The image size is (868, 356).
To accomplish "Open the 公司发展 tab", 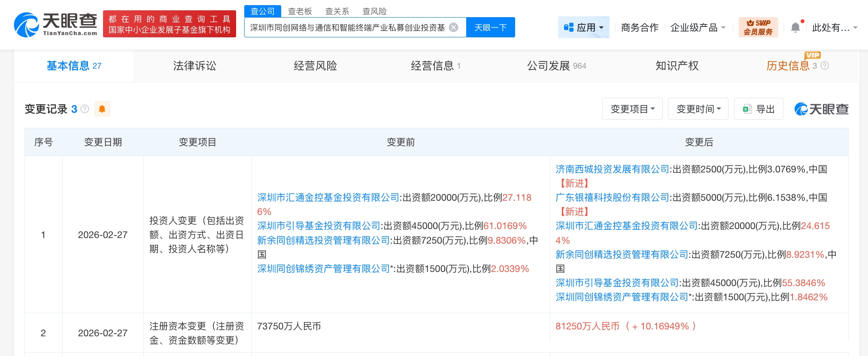I will coord(556,66).
